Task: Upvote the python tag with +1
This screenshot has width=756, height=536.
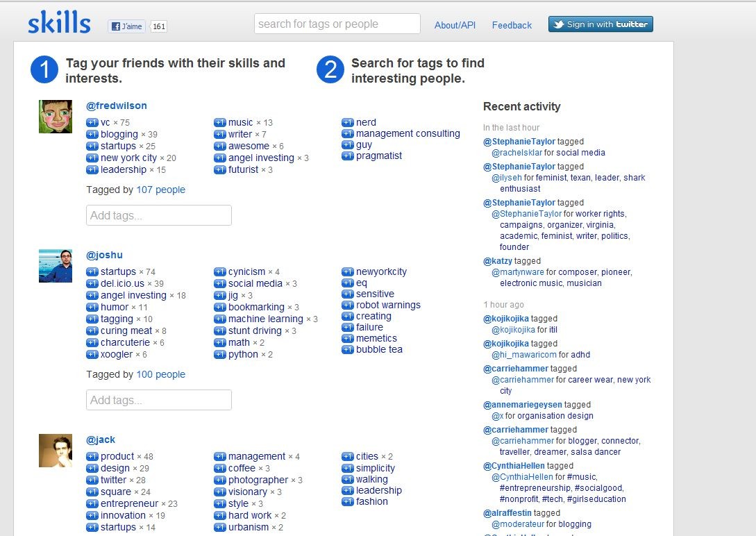Action: 220,354
